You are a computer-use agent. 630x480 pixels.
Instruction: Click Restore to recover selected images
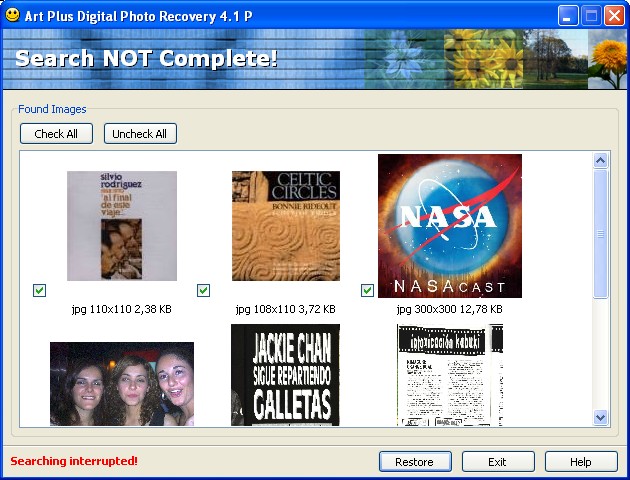[415, 462]
